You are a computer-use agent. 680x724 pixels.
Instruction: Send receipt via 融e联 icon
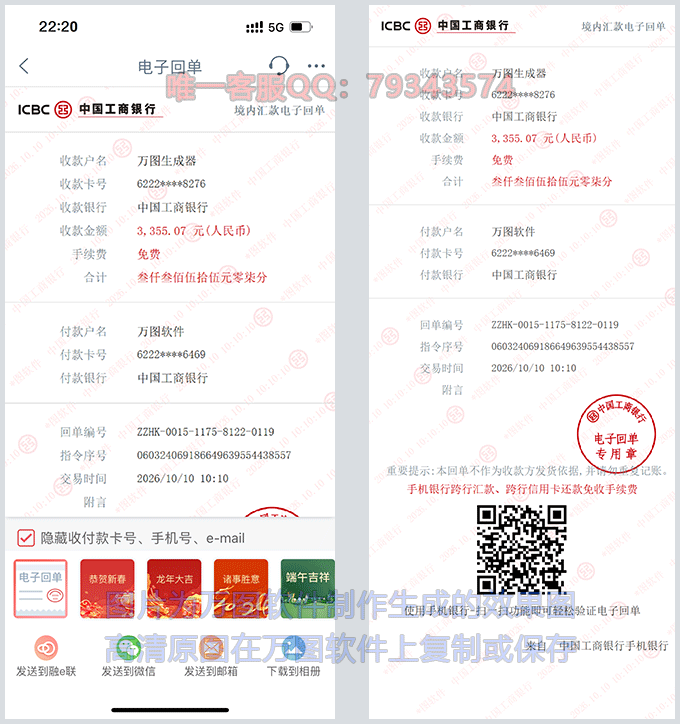click(x=46, y=648)
